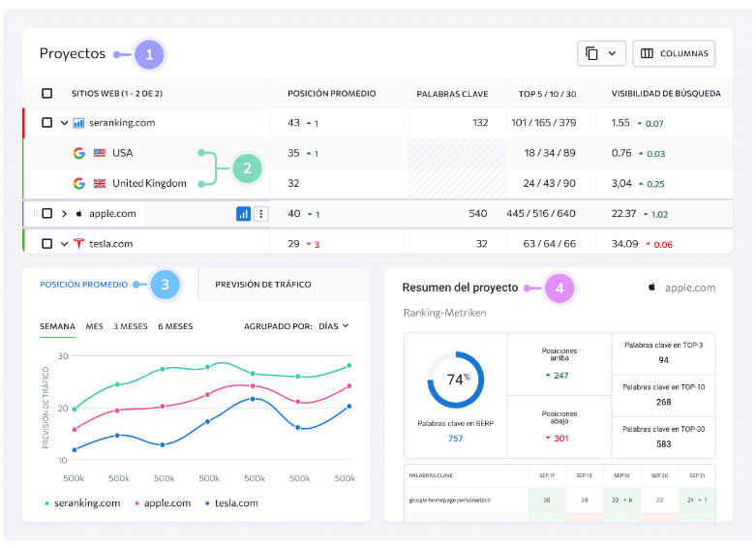The height and width of the screenshot is (548, 756).
Task: Open the tesla.com project link
Action: [111, 244]
